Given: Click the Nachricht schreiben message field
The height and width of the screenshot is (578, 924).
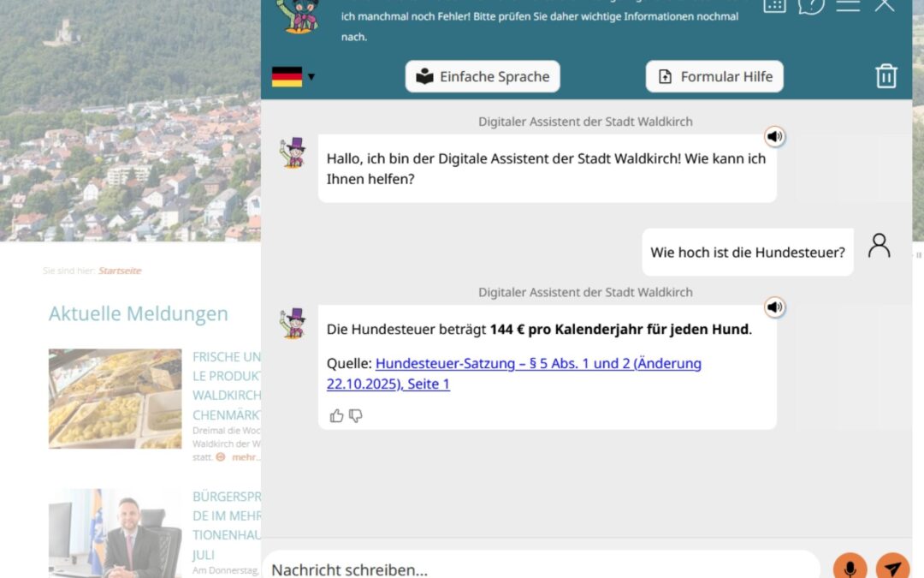Looking at the screenshot, I should [541, 569].
